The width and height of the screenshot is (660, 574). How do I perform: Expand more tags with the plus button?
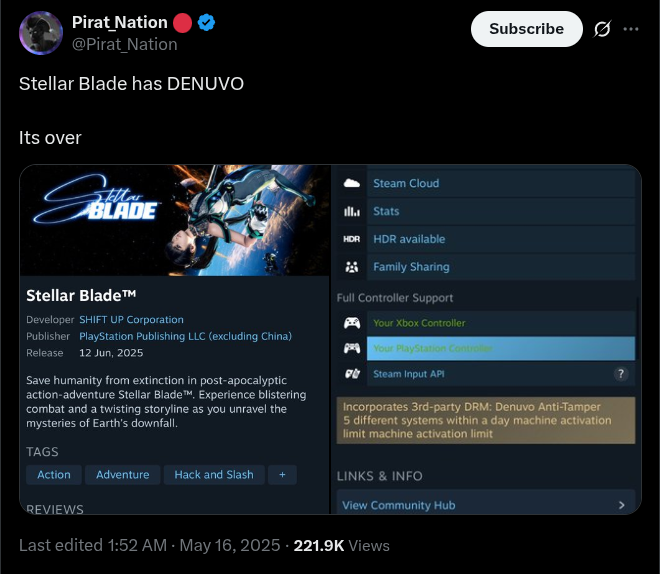(x=282, y=475)
